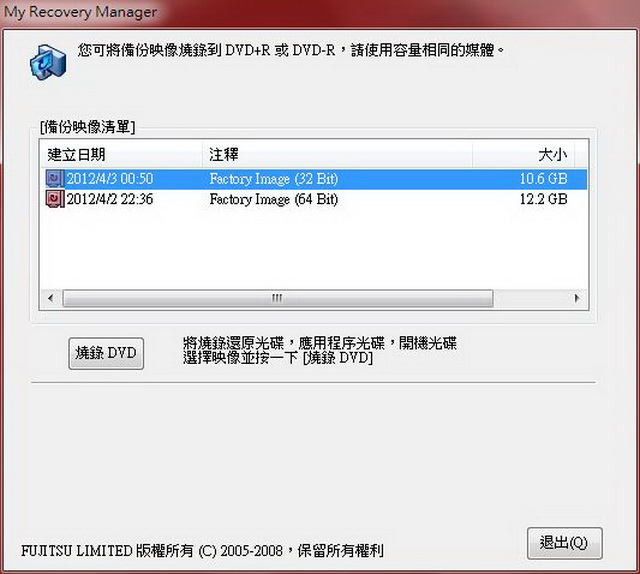Viewport: 640px width, 574px height.
Task: Click the scrollbar track right of thumb
Action: click(x=530, y=298)
